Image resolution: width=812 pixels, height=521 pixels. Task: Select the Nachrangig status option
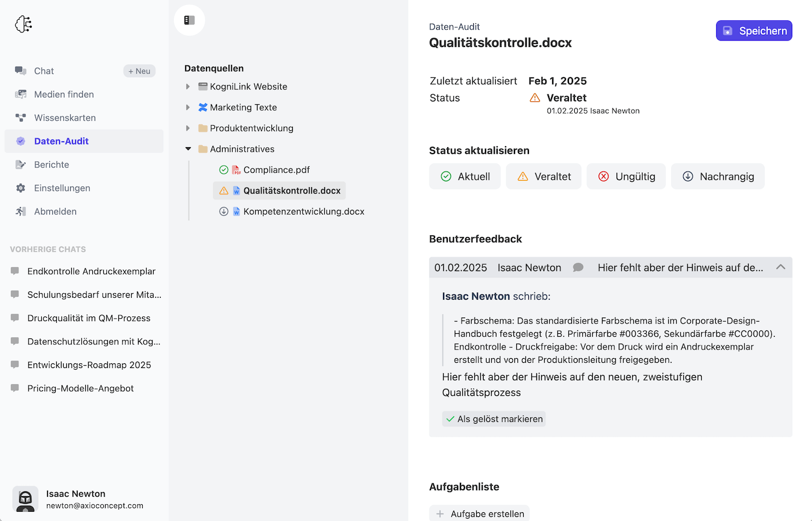point(717,176)
